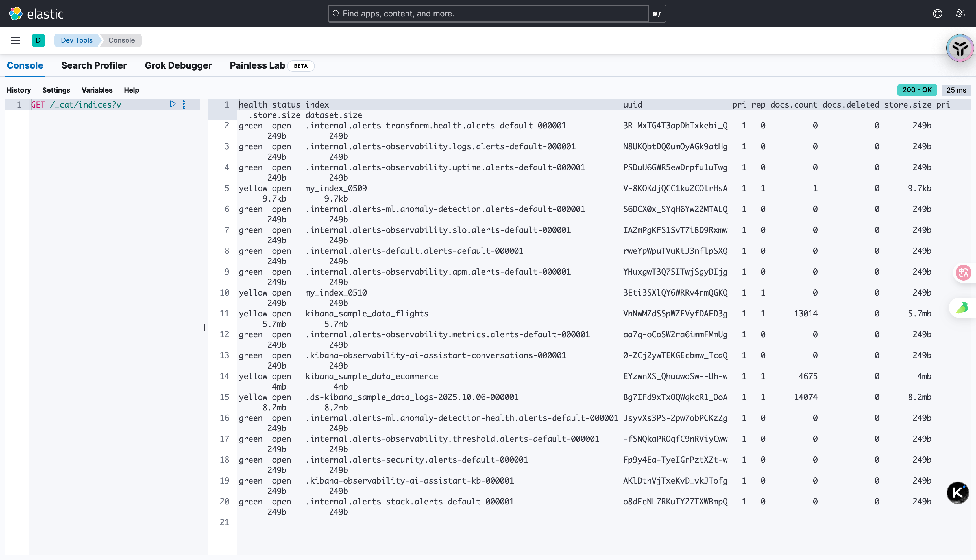The height and width of the screenshot is (560, 976).
Task: Click the panel resize divider handle
Action: 204,327
